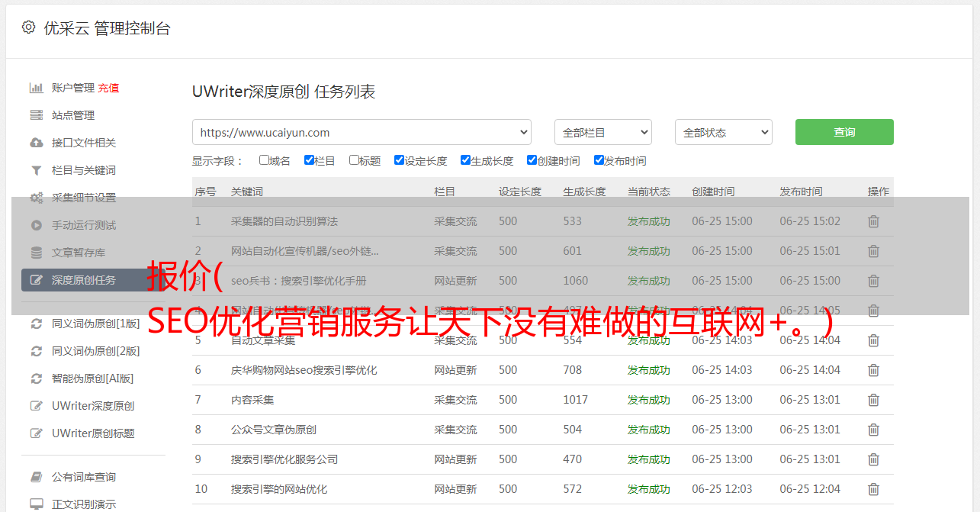Click the red 充值 link
The image size is (980, 512).
[108, 88]
